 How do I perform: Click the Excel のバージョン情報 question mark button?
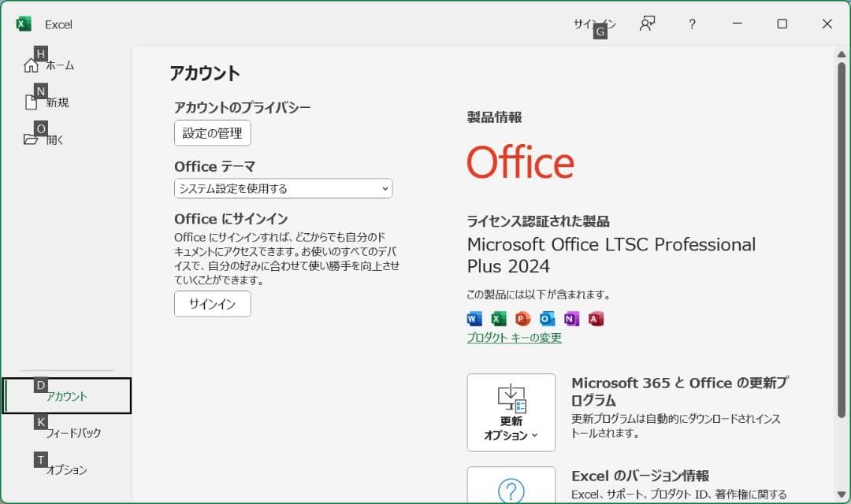pos(511,486)
